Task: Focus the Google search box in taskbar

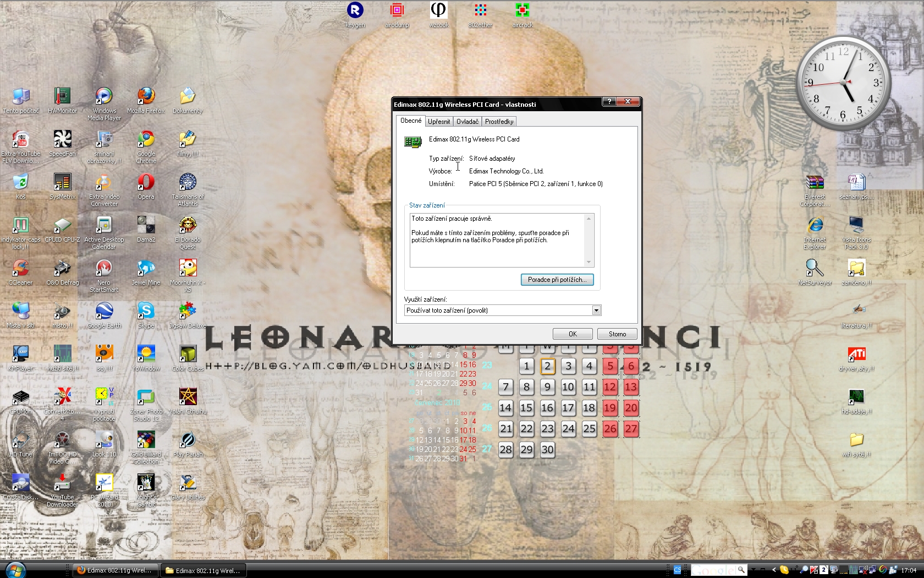Action: click(x=714, y=570)
